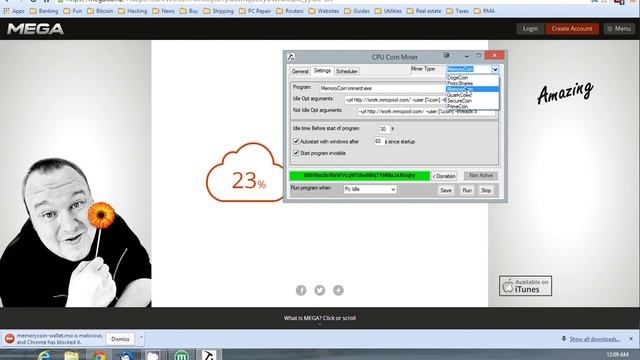The image size is (640, 360).
Task: Open the Routers bookmarks folder
Action: [290, 11]
